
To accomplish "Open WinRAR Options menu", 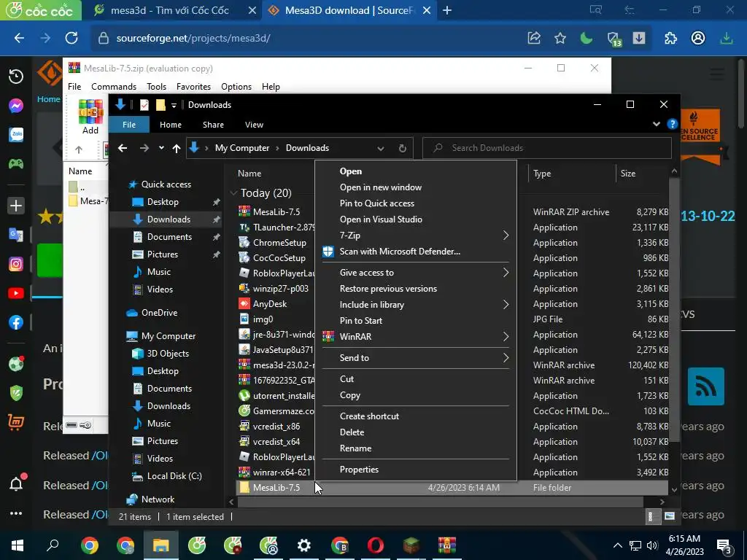I will (236, 87).
